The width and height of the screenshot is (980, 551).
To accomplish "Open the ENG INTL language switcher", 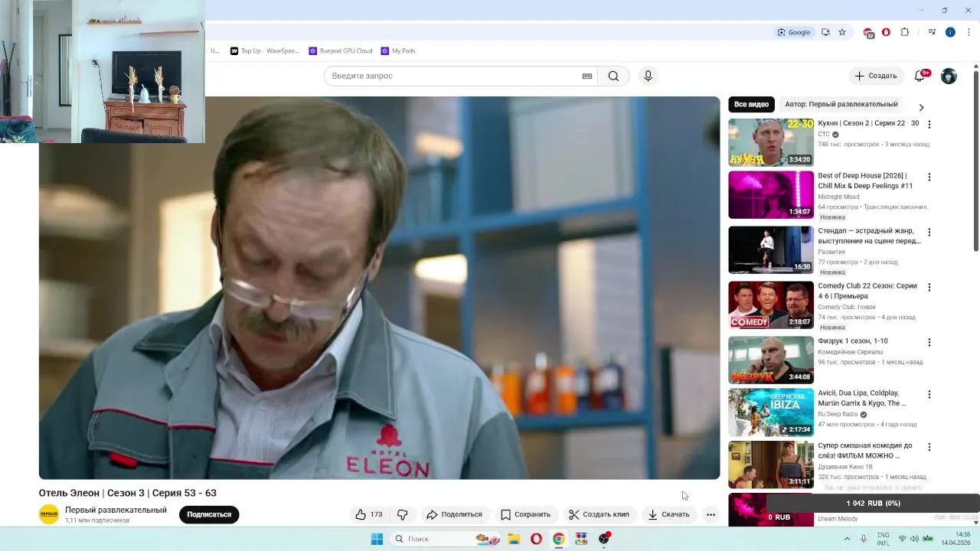I will [883, 539].
